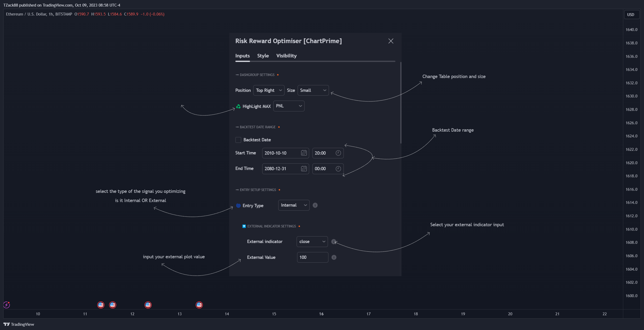The height and width of the screenshot is (330, 644).
Task: Click the EXTERNAL INDICATOR SETTINGS header
Action: [x=271, y=226]
